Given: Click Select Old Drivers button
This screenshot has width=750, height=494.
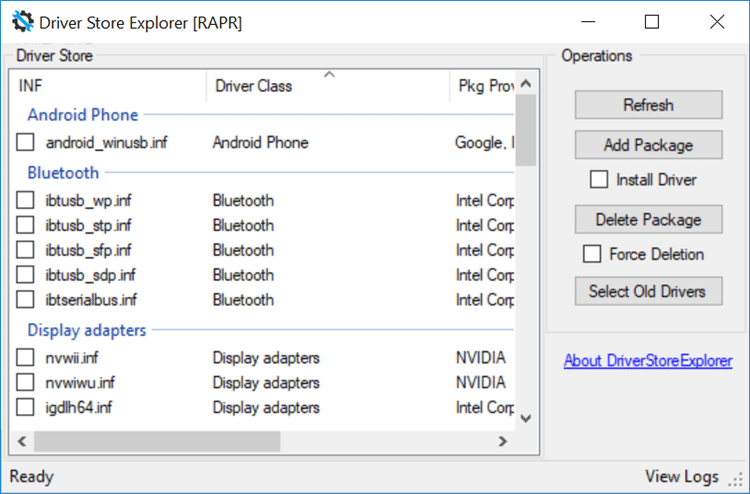Looking at the screenshot, I should click(649, 291).
